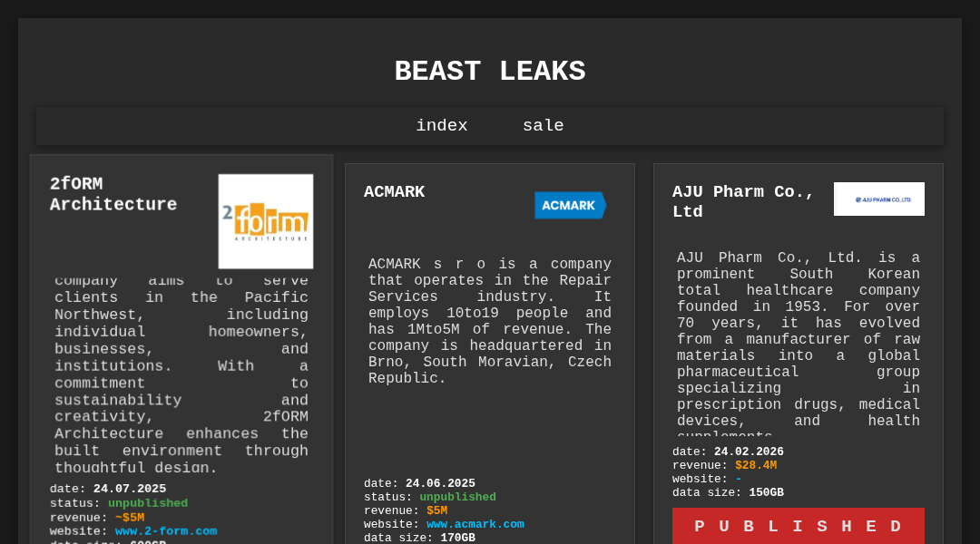Click the 2fORM Architecture logo image

(x=266, y=221)
